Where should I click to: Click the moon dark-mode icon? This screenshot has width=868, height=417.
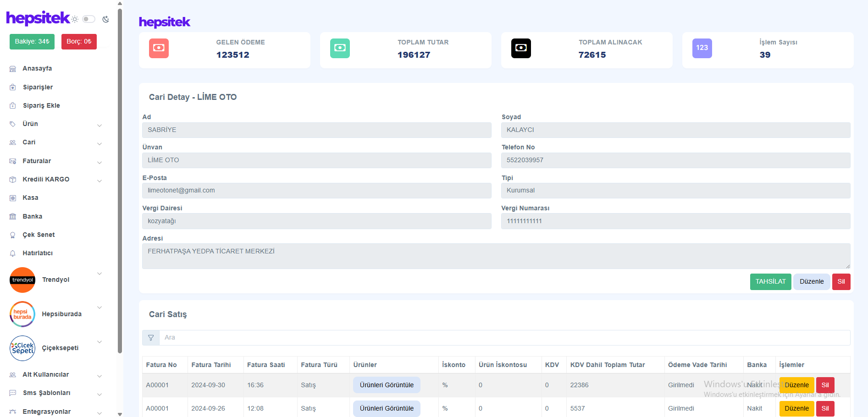(x=106, y=19)
